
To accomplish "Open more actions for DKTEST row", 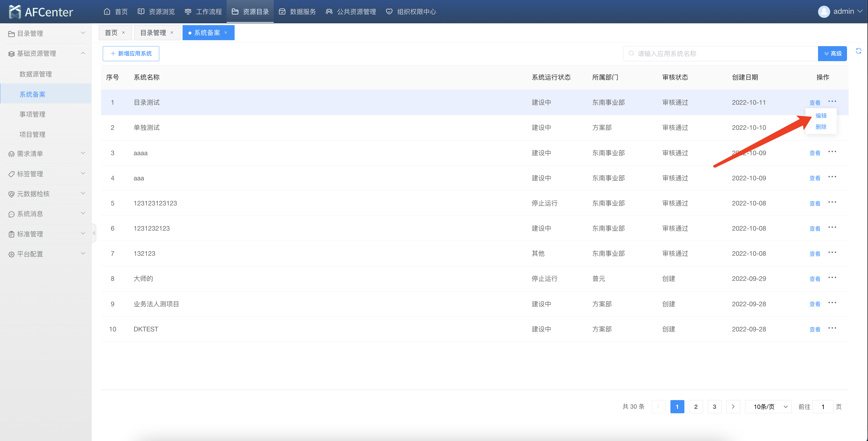I will (832, 328).
